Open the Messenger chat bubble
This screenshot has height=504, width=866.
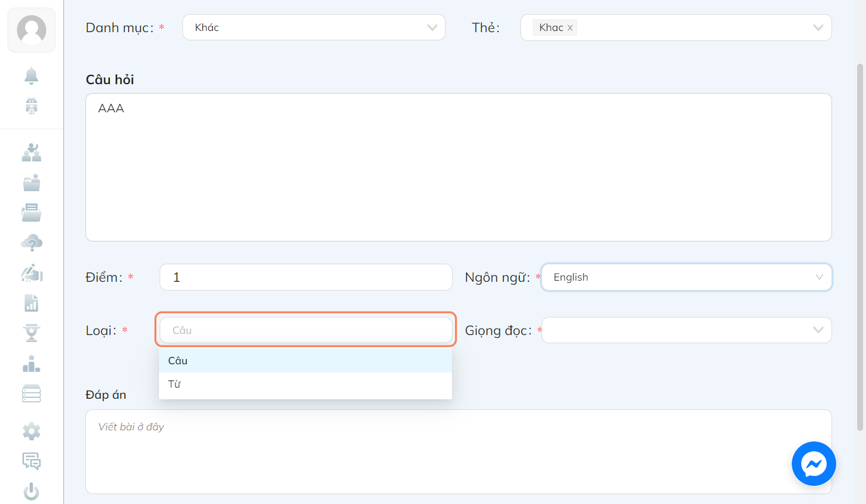[814, 464]
